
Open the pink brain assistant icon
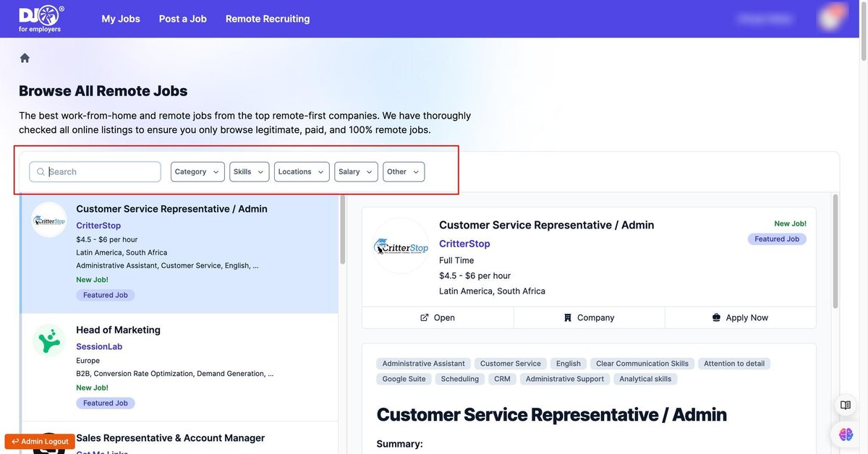coord(846,434)
